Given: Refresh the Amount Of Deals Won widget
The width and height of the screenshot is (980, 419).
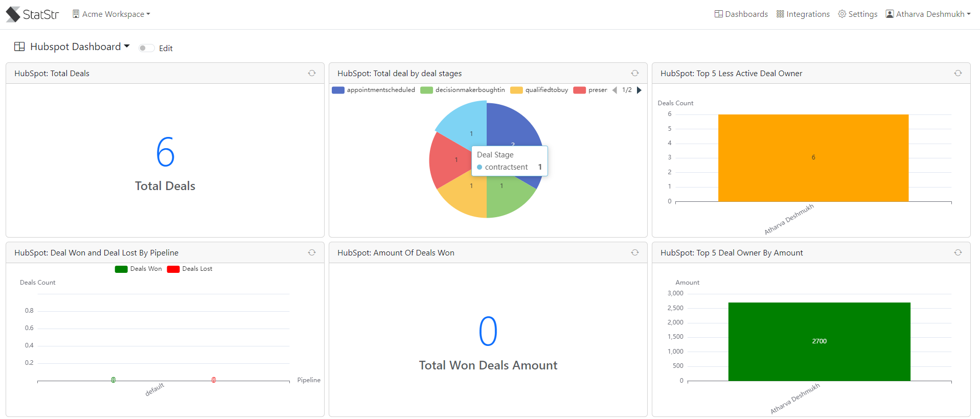Looking at the screenshot, I should point(635,252).
